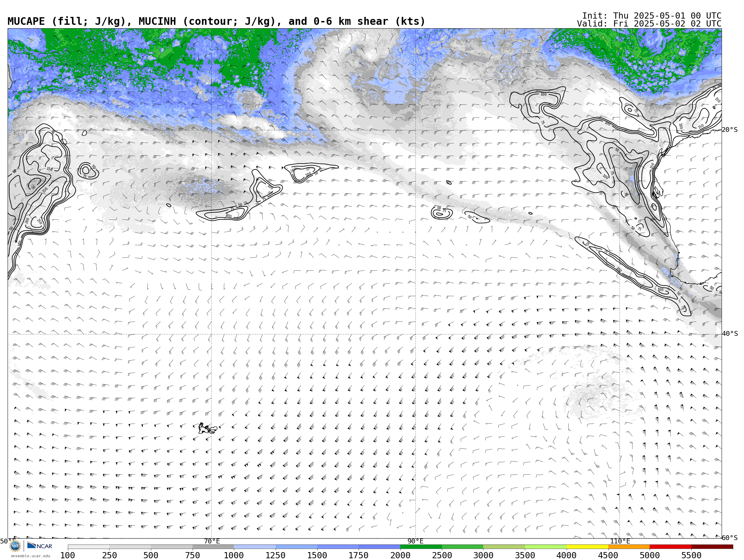744x560 pixels.
Task: Pick the red swatch between 5000 and 5500
Action: (670, 547)
